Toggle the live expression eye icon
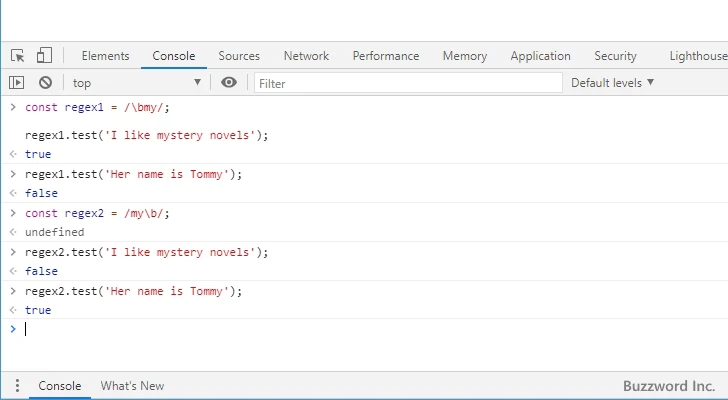Image resolution: width=728 pixels, height=400 pixels. tap(229, 83)
